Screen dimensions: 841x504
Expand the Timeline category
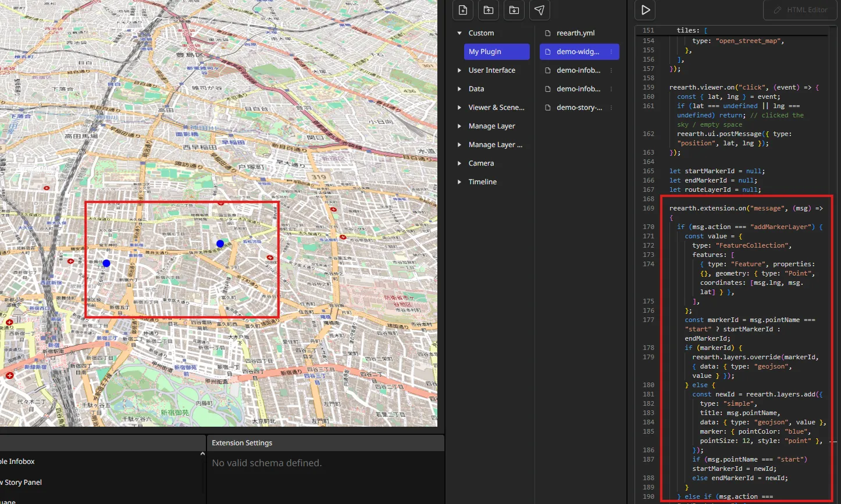coord(459,182)
